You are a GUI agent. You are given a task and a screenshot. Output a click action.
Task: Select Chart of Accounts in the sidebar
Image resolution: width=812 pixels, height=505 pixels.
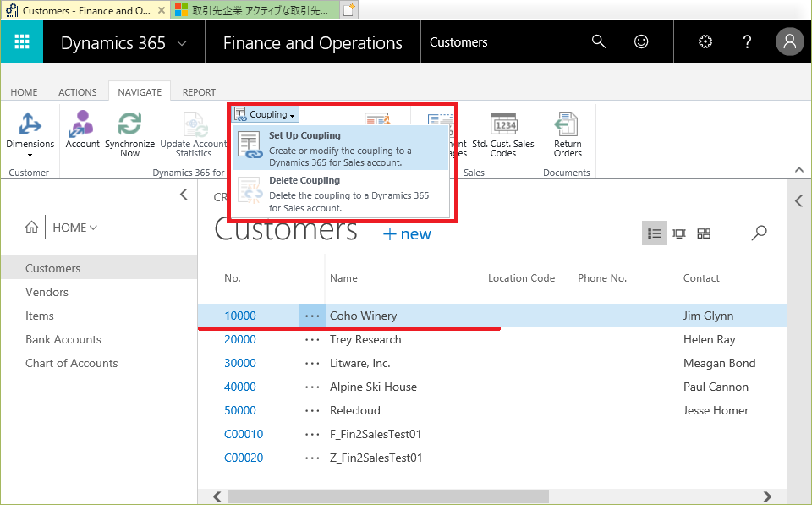coord(71,364)
